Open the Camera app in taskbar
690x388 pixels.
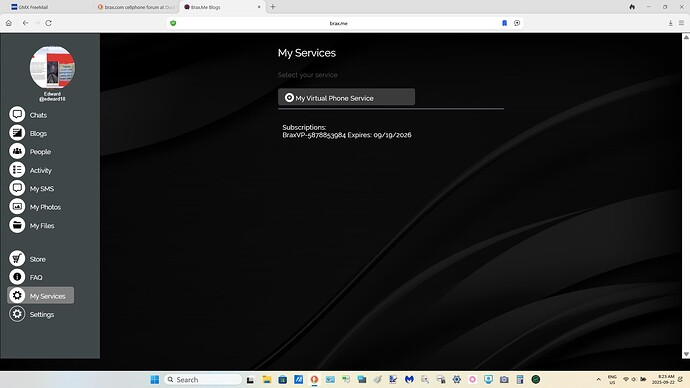pos(504,379)
